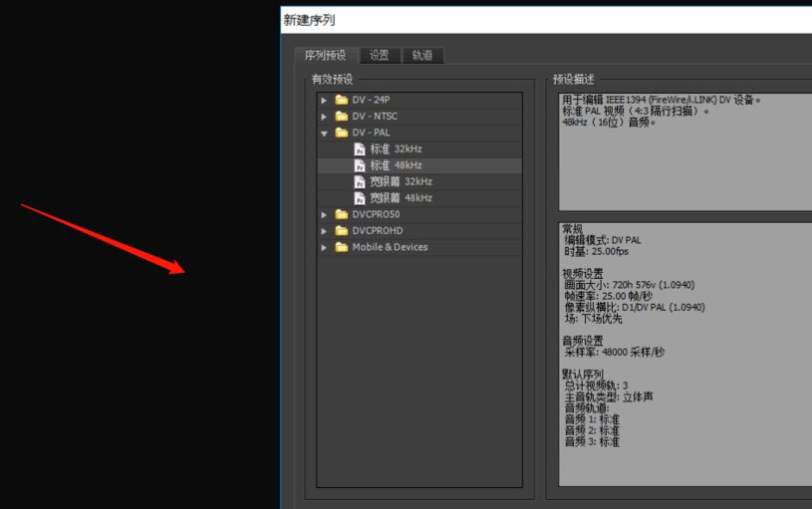Viewport: 812px width, 509px height.
Task: Select the DV - PAL folder label
Action: (x=372, y=132)
